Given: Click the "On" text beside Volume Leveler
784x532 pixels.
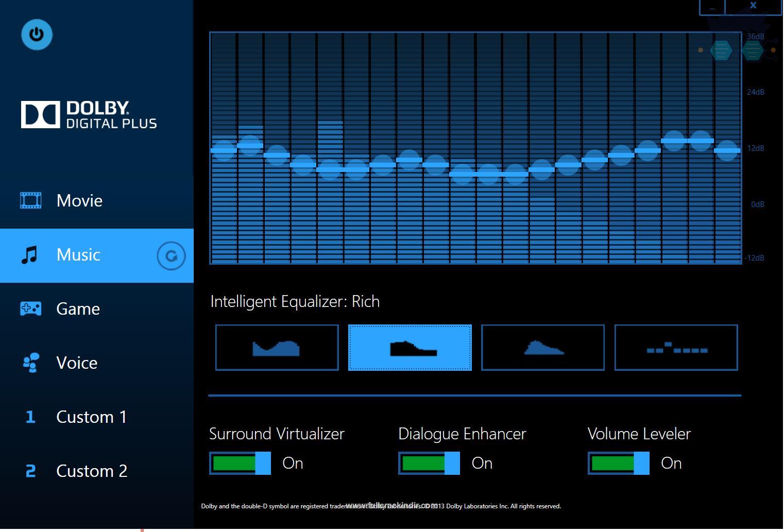Looking at the screenshot, I should coord(671,464).
